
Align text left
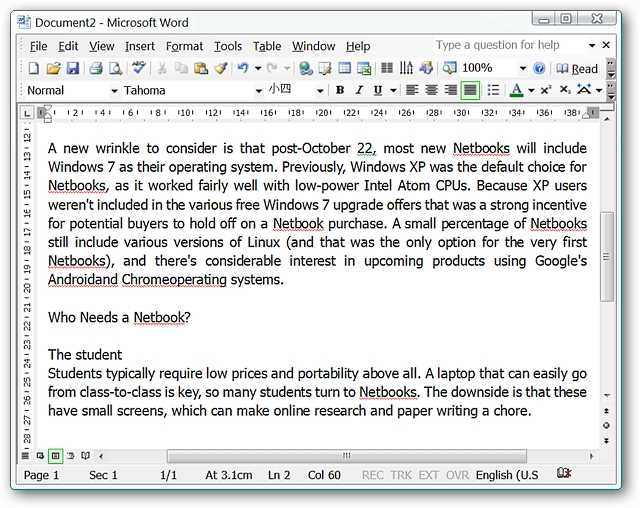tap(412, 90)
